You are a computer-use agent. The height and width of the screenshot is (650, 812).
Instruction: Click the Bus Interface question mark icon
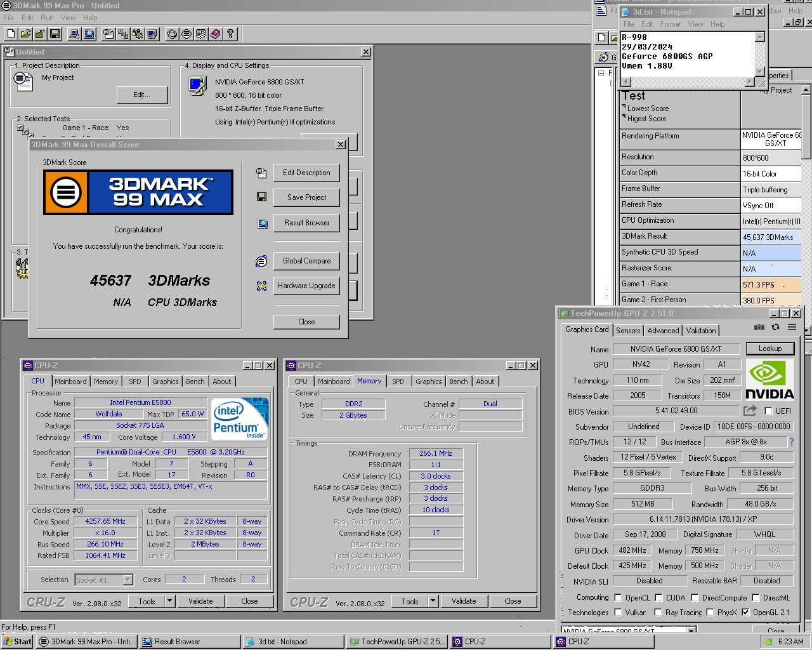[791, 442]
